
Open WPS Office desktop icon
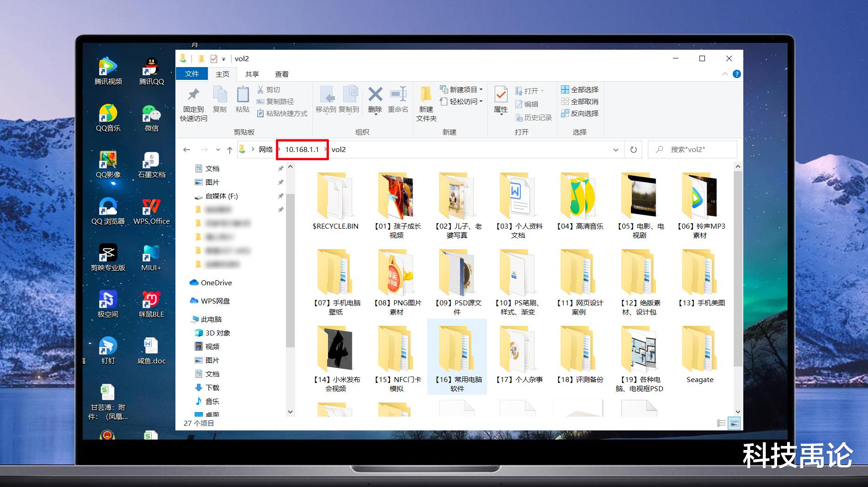coord(151,211)
